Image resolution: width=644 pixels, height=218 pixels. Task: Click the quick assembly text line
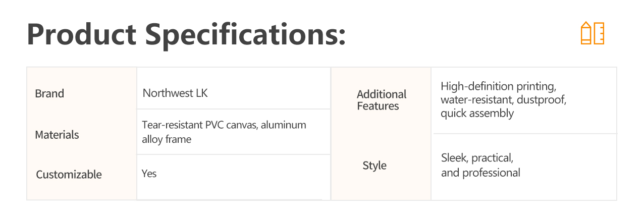point(477,113)
